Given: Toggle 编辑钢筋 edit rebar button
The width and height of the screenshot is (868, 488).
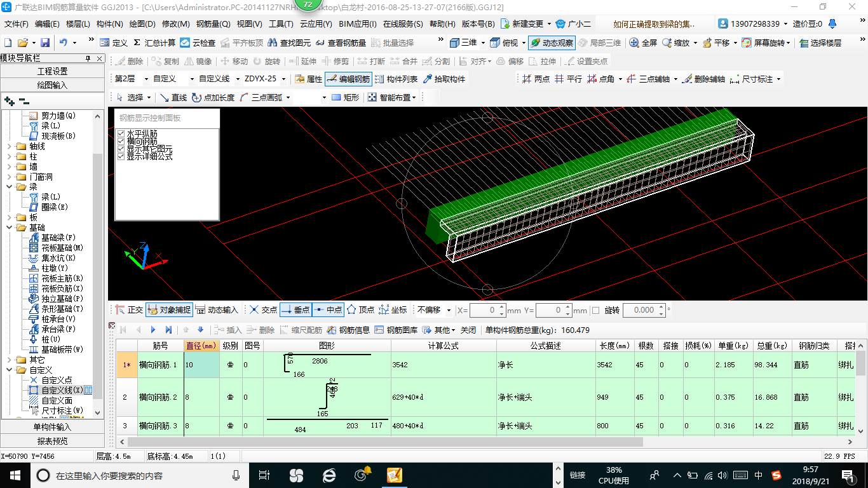Looking at the screenshot, I should coord(348,79).
